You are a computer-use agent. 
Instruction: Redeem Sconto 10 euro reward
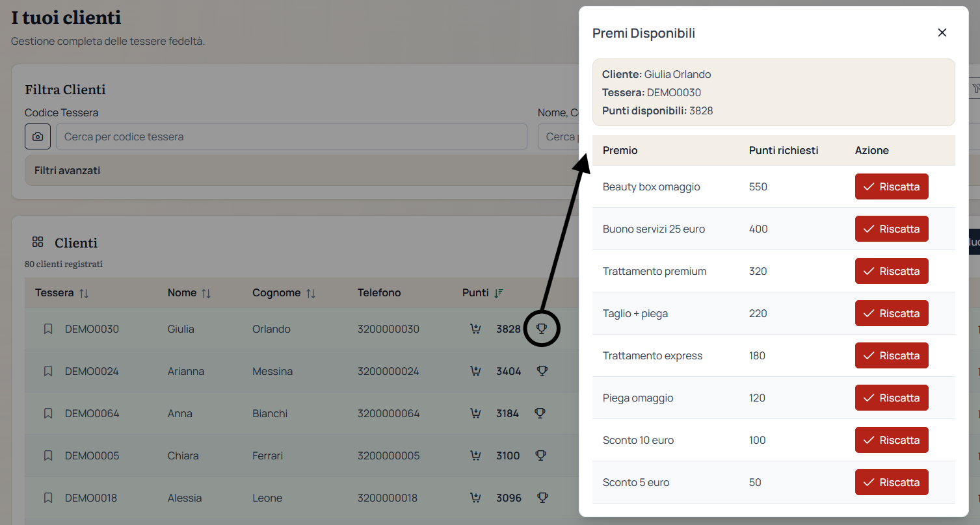[x=892, y=440]
